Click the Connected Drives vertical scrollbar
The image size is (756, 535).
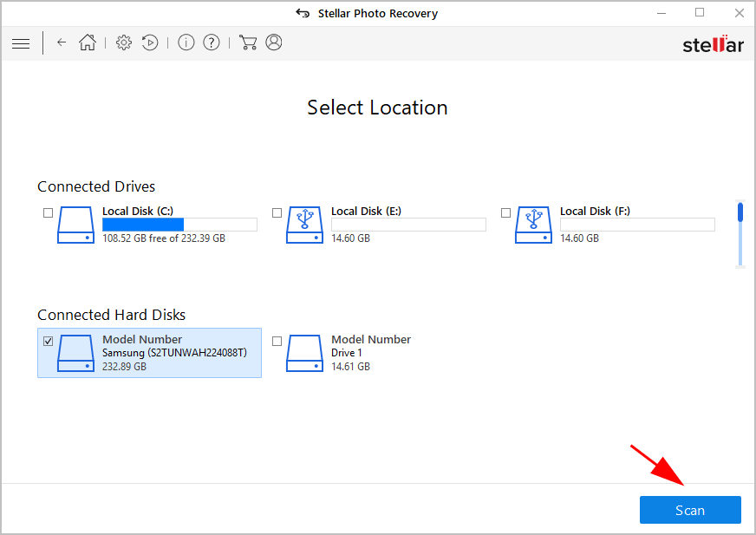[740, 233]
